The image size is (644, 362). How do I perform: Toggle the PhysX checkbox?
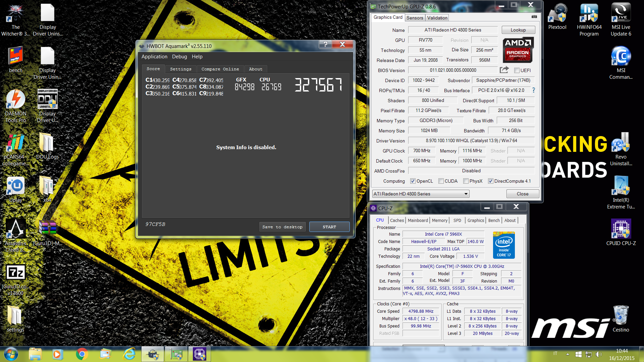(466, 181)
